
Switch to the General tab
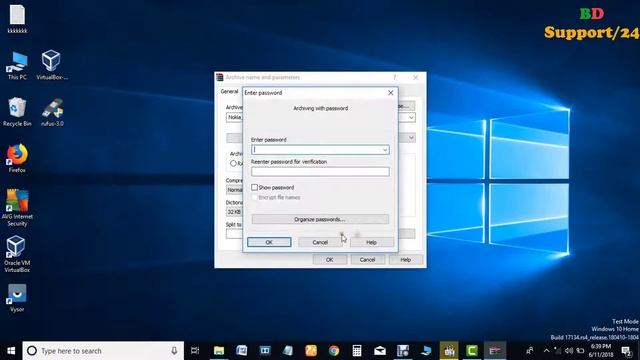coord(229,91)
